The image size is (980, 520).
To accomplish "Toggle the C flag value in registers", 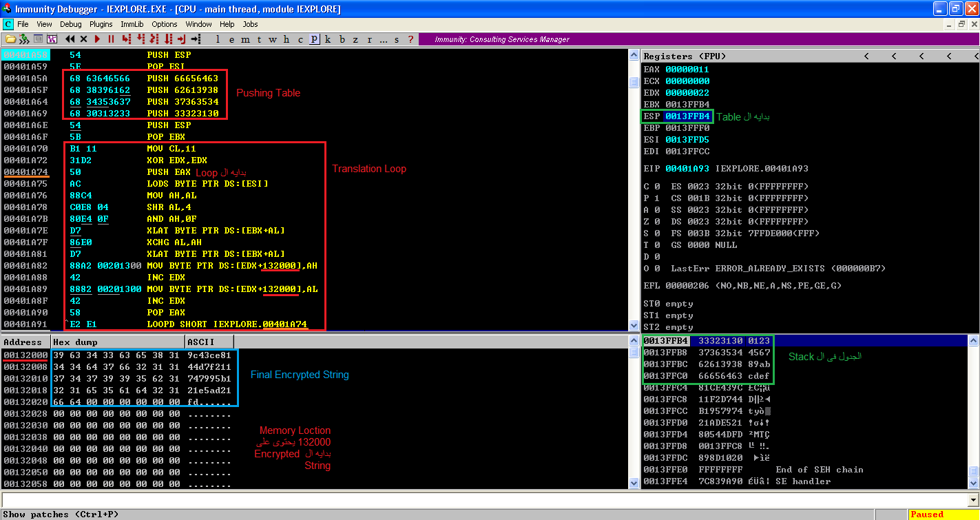I will (657, 187).
